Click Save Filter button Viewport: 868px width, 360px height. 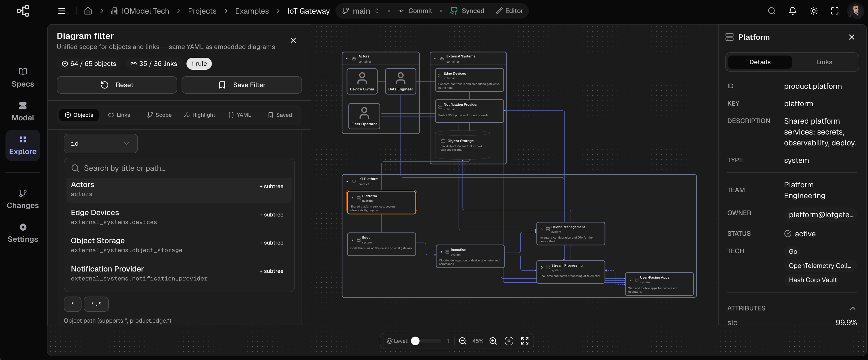(242, 85)
